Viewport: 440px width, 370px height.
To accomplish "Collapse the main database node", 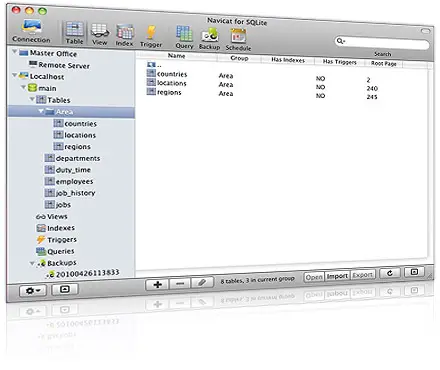I will [x=23, y=87].
